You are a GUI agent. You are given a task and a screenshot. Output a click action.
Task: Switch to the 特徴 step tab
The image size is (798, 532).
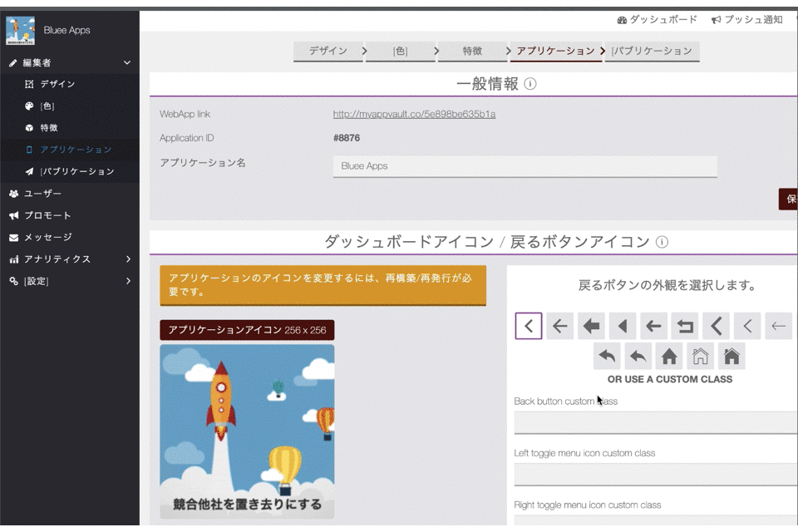[x=472, y=51]
